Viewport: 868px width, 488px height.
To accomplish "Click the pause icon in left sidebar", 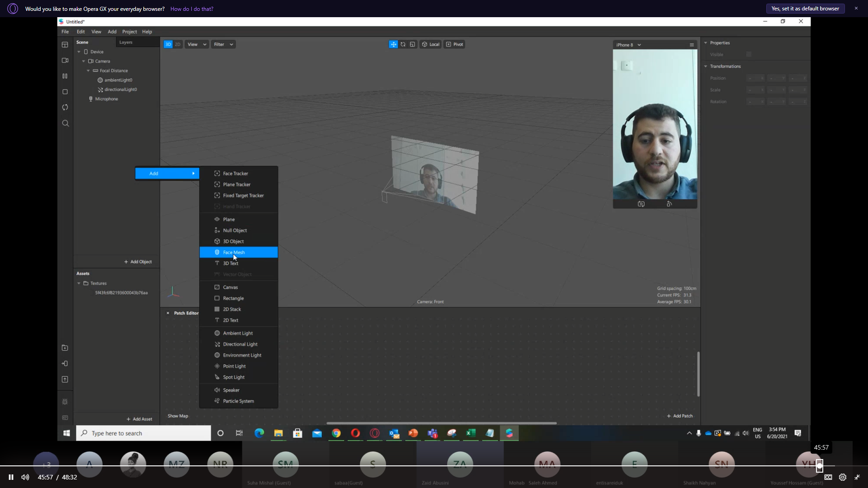I will [65, 76].
